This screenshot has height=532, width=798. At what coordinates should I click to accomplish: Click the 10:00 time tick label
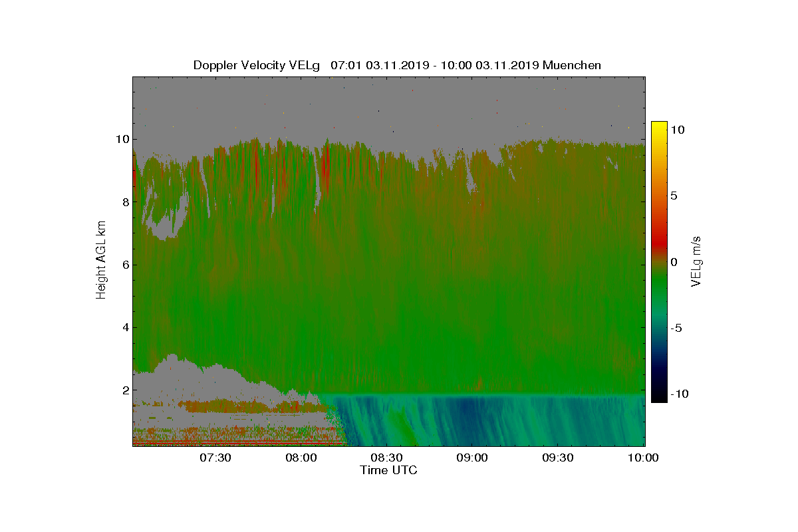[644, 458]
